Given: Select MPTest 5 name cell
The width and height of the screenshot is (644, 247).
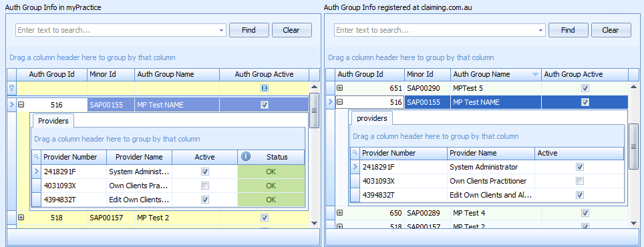Looking at the screenshot, I should [496, 88].
